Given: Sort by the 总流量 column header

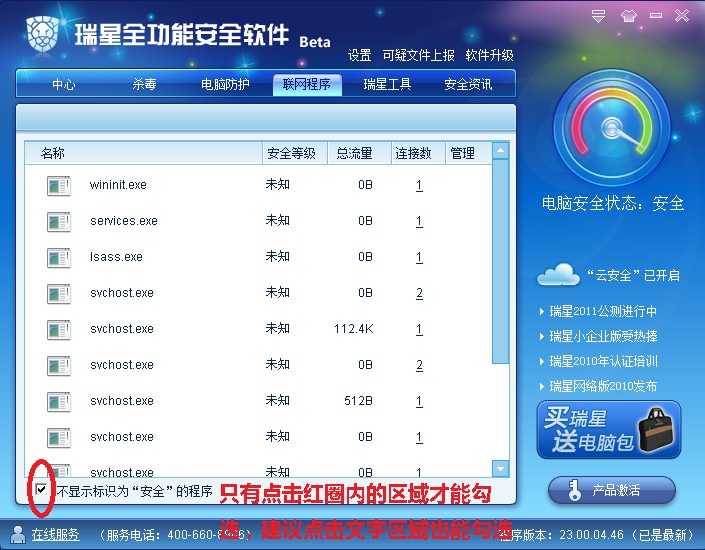Looking at the screenshot, I should pyautogui.click(x=359, y=153).
